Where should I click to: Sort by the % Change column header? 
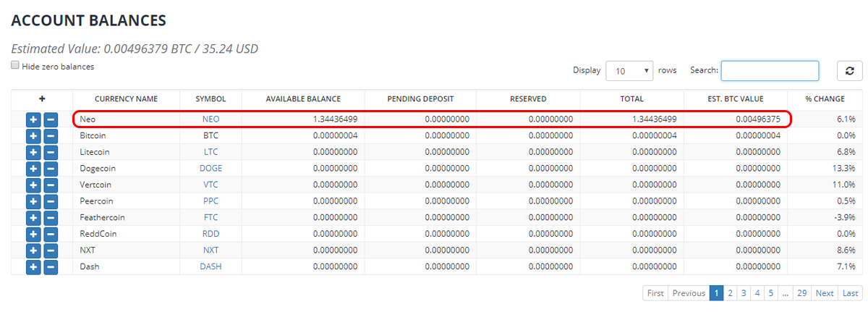(x=825, y=99)
